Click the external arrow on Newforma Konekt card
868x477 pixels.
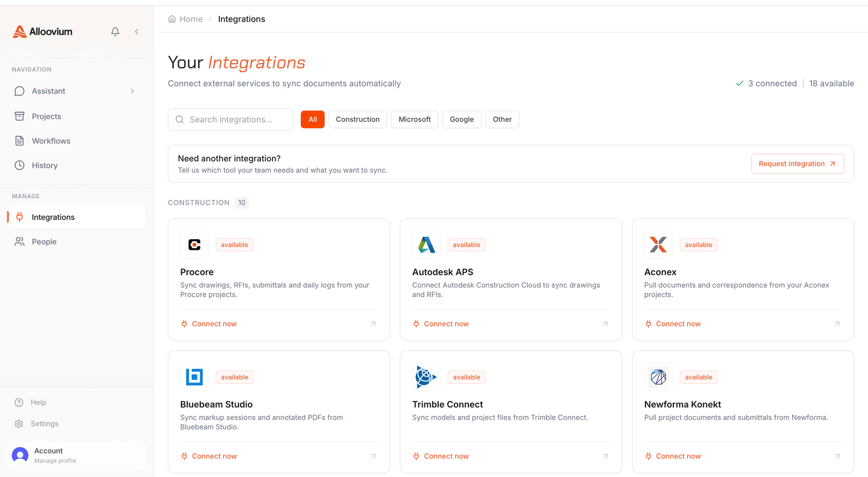837,456
